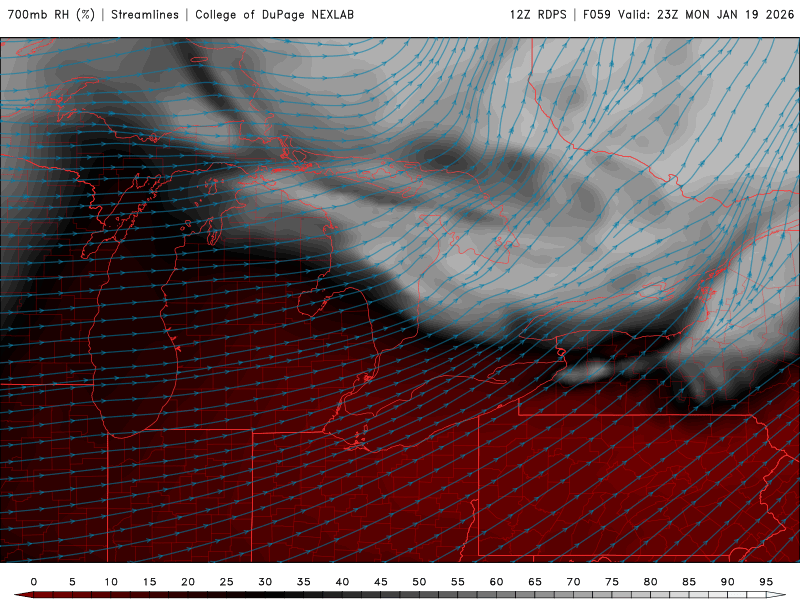Click the colorbar label '70'

573,582
